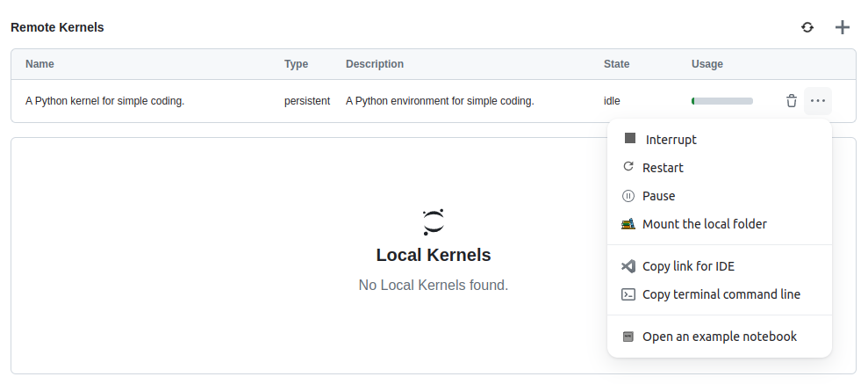Click the kernel usage progress bar
Viewport: 868px width, 384px height.
(721, 101)
